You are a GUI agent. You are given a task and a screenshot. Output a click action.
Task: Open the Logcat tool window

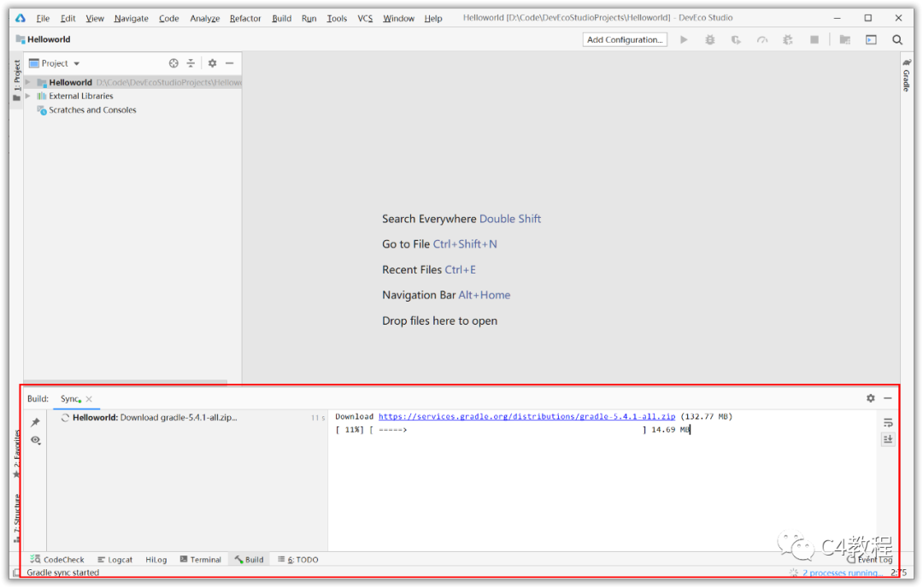pos(115,560)
